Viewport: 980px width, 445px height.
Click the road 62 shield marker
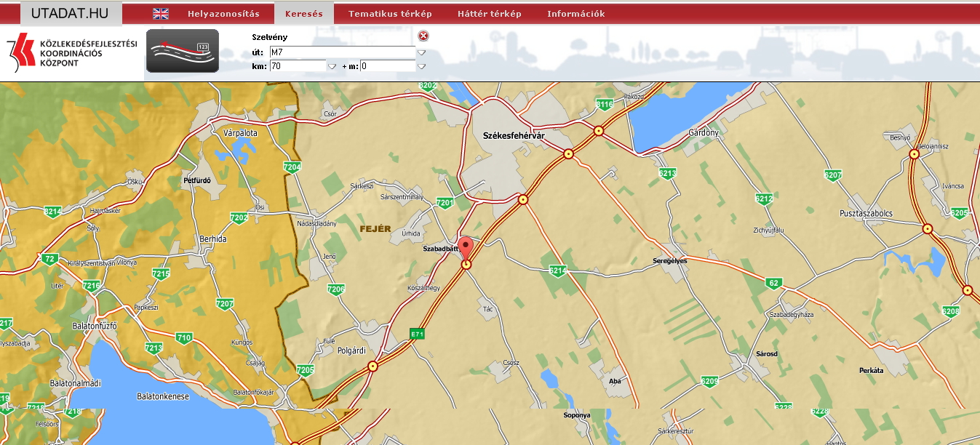(x=773, y=282)
